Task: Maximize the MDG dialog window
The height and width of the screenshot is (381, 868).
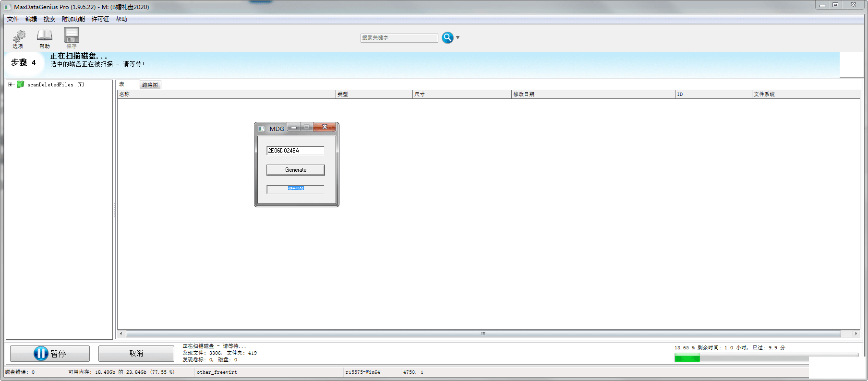Action: 307,127
